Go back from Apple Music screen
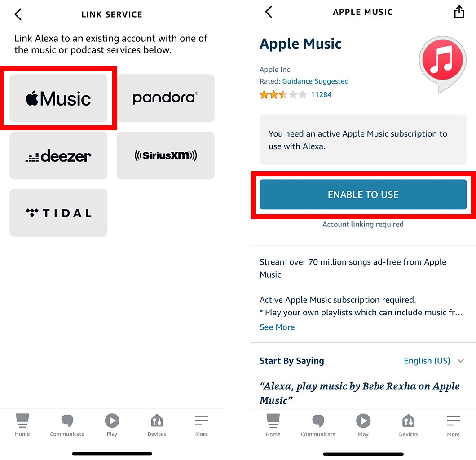This screenshot has width=476, height=460. tap(269, 12)
